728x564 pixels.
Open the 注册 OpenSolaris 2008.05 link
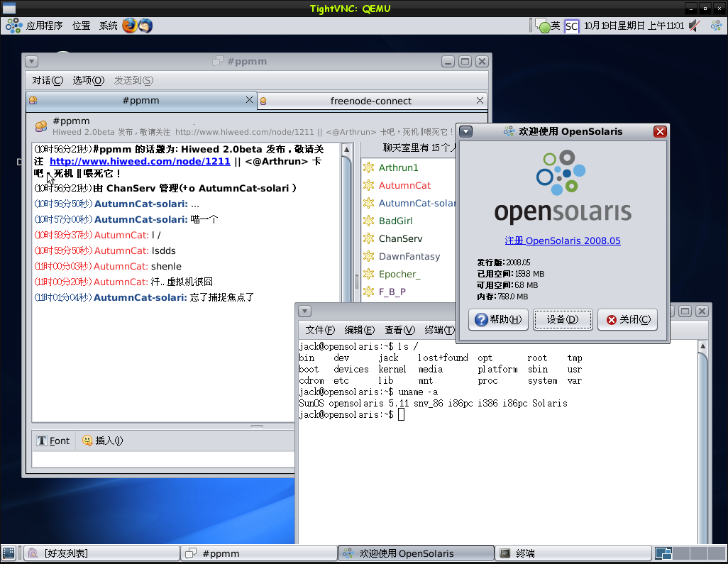click(x=563, y=240)
